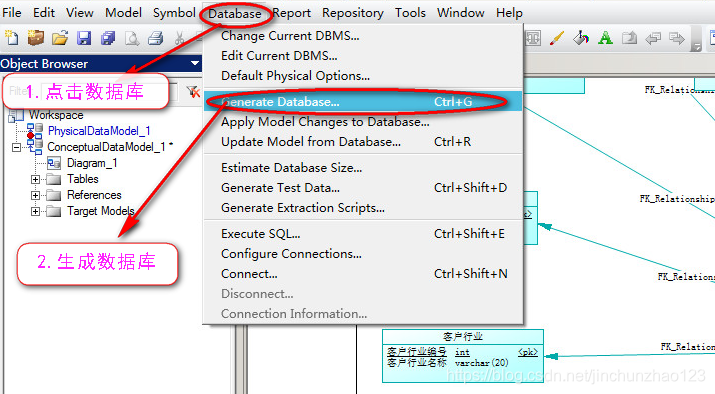Choose the Disconnect... menu entry
The height and width of the screenshot is (394, 715).
(363, 294)
